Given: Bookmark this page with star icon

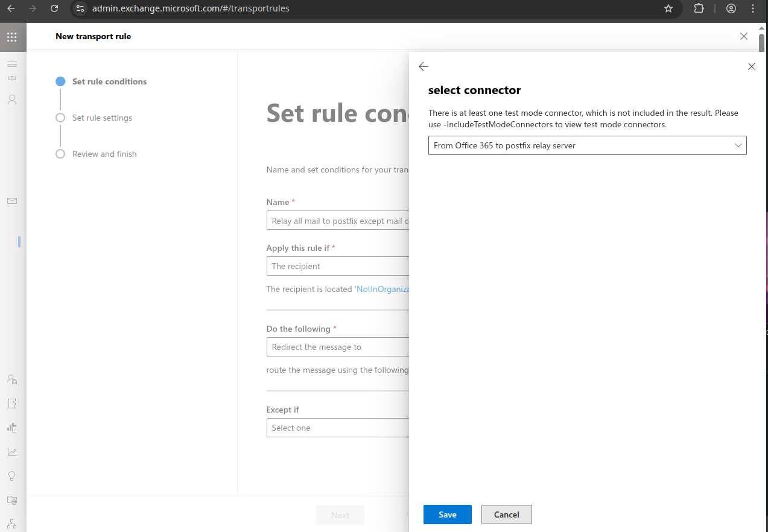Looking at the screenshot, I should 668,8.
